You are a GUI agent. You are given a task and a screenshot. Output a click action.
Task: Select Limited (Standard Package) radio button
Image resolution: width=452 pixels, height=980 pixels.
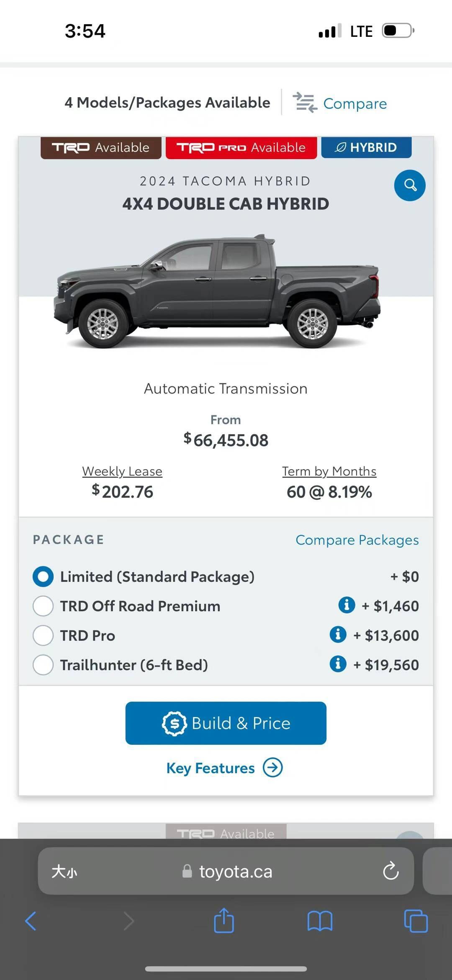pyautogui.click(x=43, y=576)
